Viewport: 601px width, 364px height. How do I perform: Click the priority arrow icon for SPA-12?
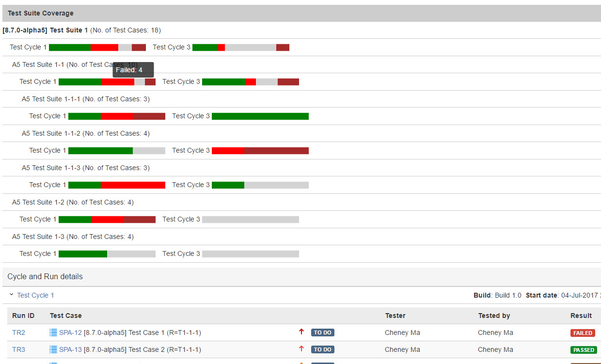301,332
